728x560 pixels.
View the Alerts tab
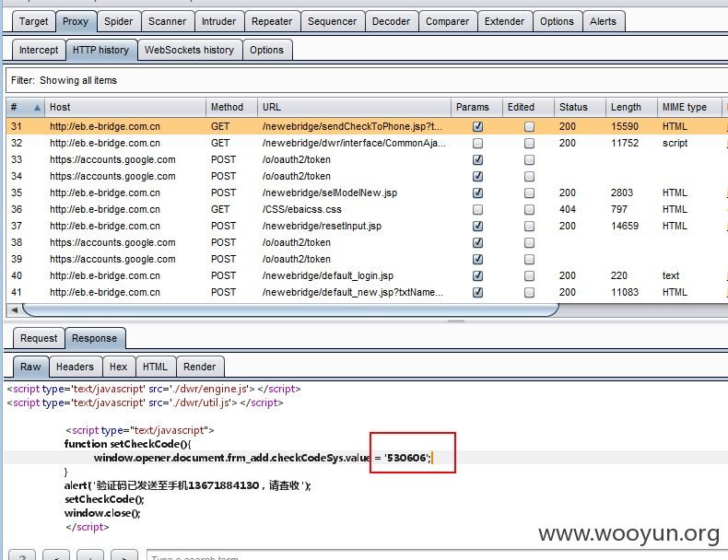click(603, 21)
